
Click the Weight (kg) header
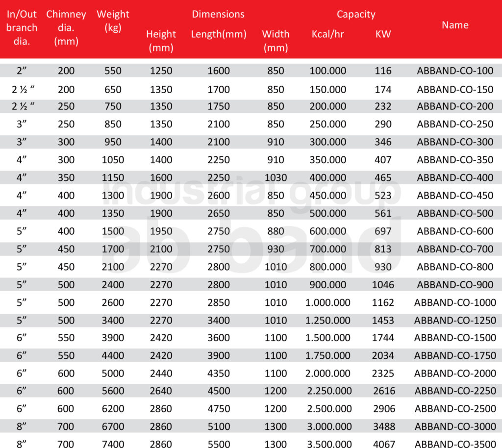(x=113, y=21)
